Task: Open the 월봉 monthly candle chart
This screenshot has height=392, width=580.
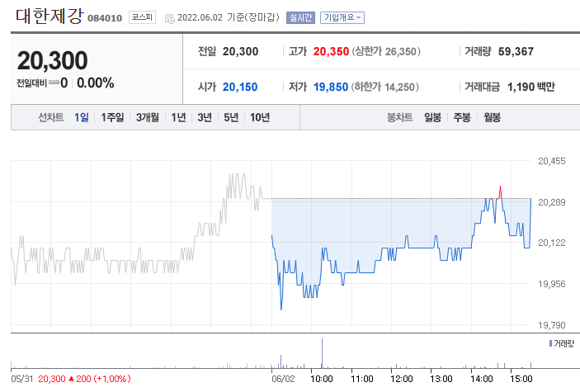Action: click(x=493, y=117)
